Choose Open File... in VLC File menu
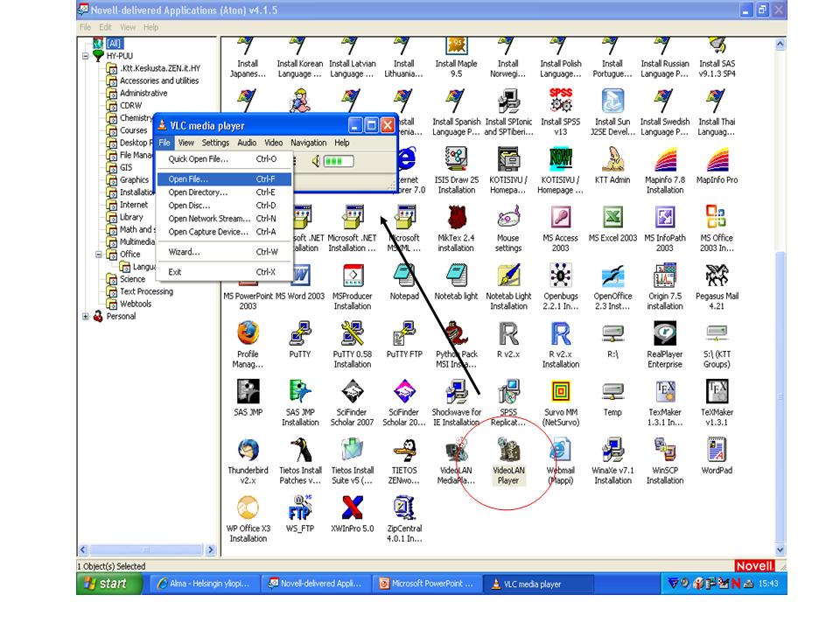Screen dimensions: 840x630 coord(225,178)
